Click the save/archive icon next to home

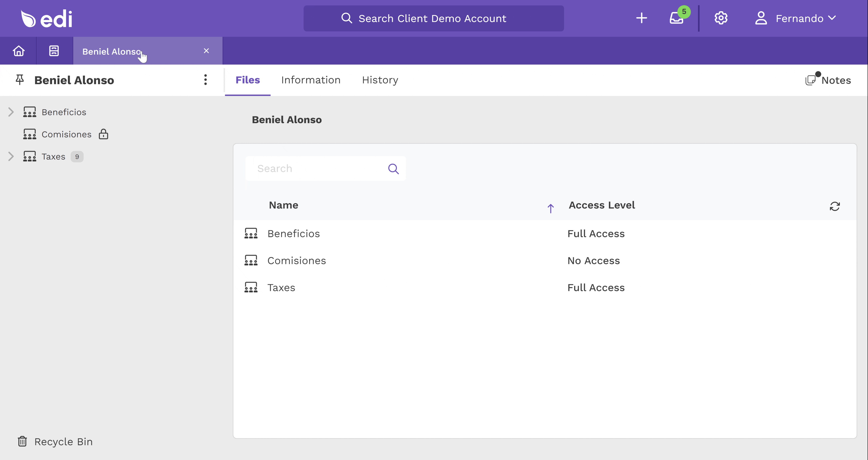coord(54,51)
